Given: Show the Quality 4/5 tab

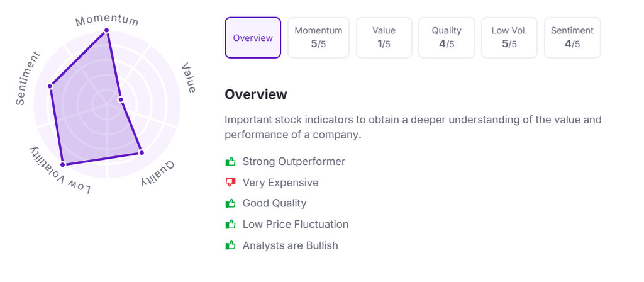Looking at the screenshot, I should pos(447,38).
